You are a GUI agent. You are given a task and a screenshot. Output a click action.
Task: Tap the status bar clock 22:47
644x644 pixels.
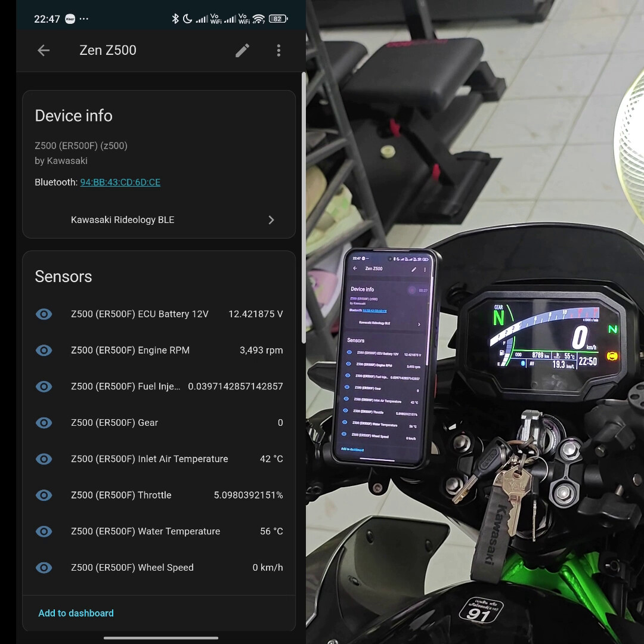[47, 19]
